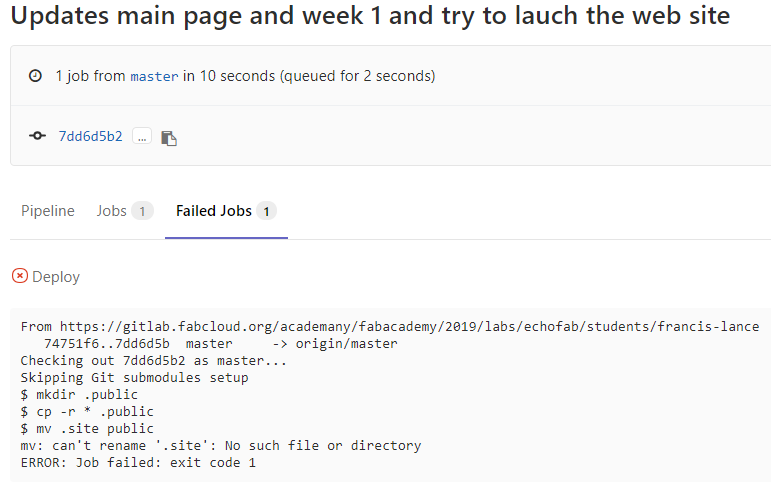Viewport: 771px width, 482px height.
Task: Click the '$ mkdir .public' log line
Action: coord(79,394)
